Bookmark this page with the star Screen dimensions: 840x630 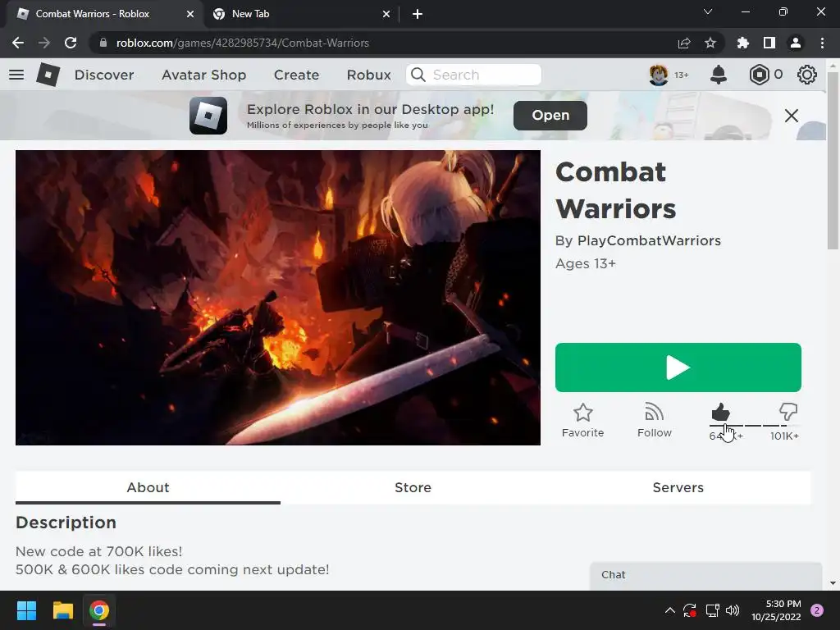click(710, 43)
